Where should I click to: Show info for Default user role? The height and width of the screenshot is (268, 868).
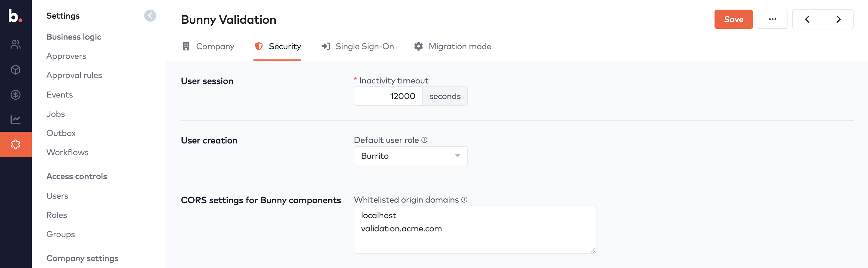(425, 140)
